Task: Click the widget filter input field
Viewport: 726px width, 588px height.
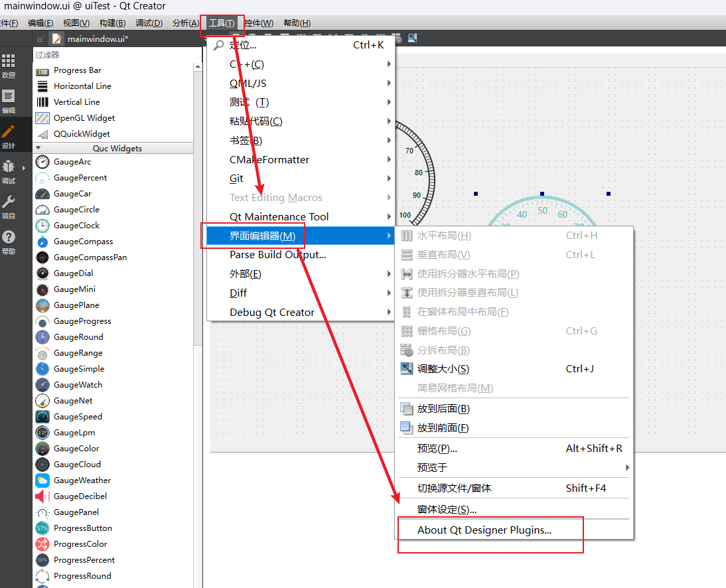Action: coord(113,55)
